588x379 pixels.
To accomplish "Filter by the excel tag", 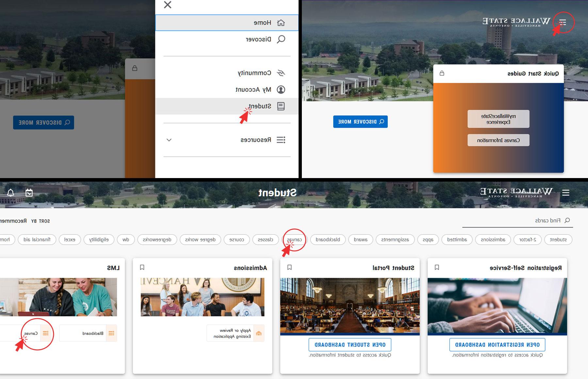I will click(x=70, y=239).
